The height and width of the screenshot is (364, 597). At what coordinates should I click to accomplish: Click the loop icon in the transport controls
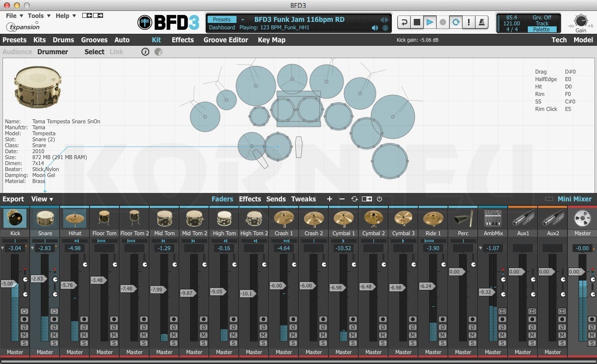456,23
